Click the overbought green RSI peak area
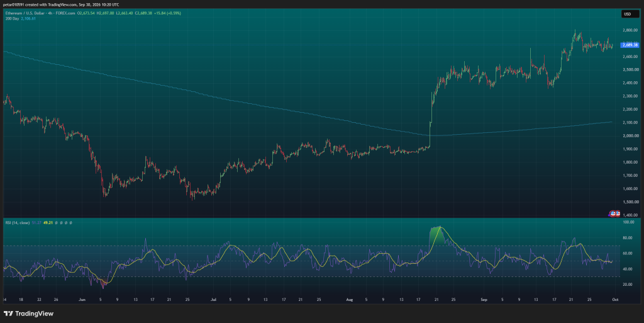Screen dimensions: 644x323 point(436,236)
